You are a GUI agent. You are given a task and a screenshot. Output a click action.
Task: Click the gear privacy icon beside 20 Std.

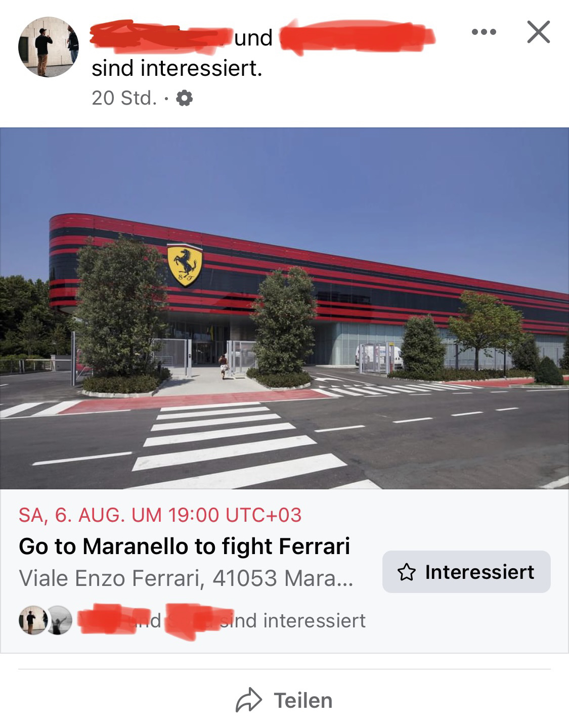coord(184,98)
